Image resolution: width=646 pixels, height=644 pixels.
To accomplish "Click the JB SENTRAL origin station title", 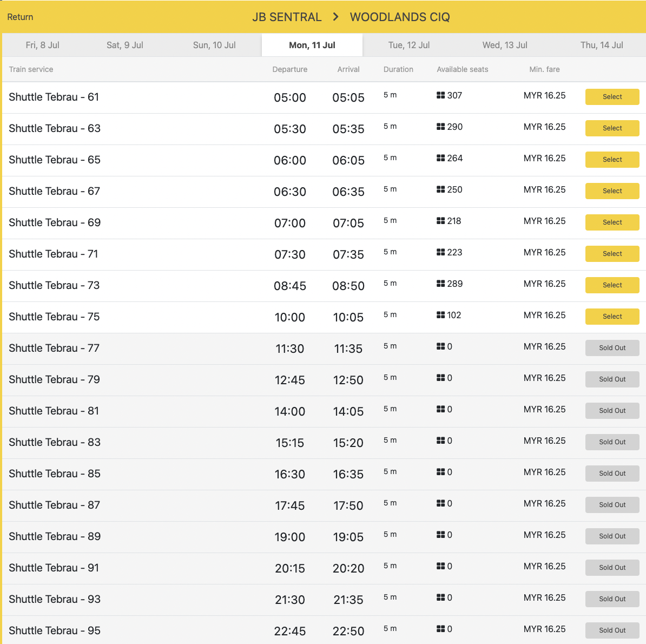I will [287, 17].
